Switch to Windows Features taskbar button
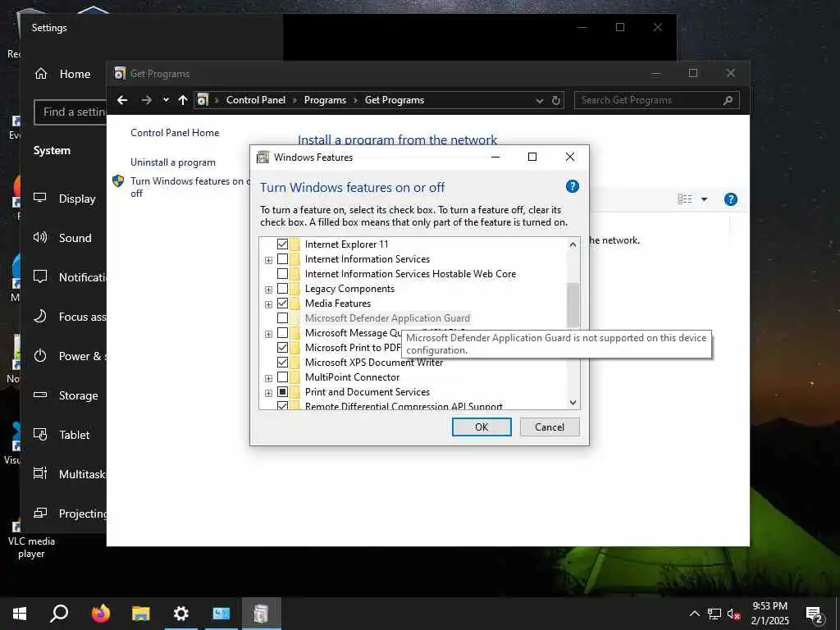840x630 pixels. point(262,614)
